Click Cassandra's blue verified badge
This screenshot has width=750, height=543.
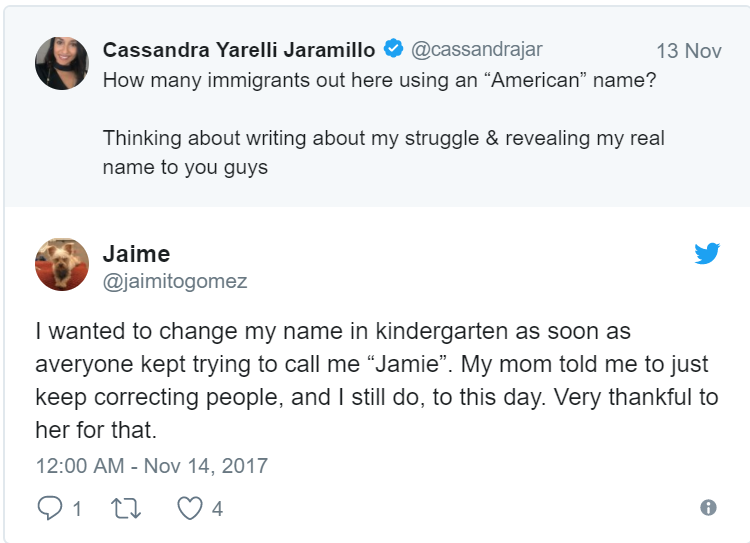[x=394, y=49]
